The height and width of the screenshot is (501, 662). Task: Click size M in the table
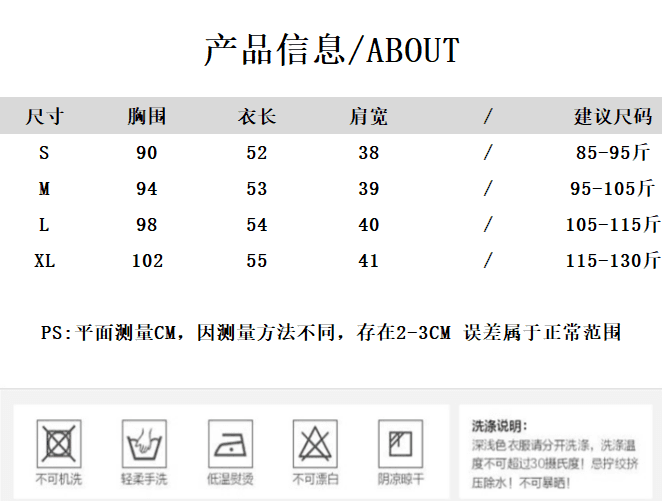tap(44, 189)
